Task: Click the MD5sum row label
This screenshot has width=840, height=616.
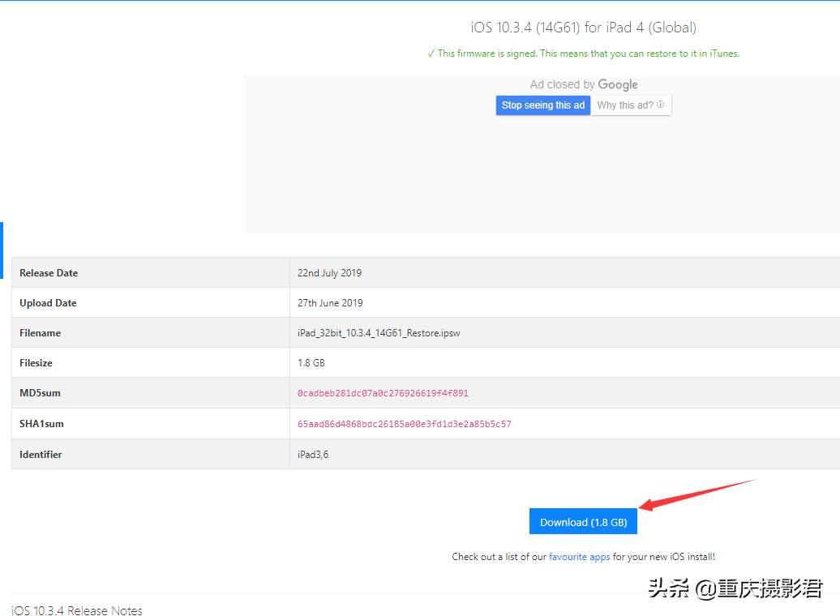Action: click(x=40, y=393)
